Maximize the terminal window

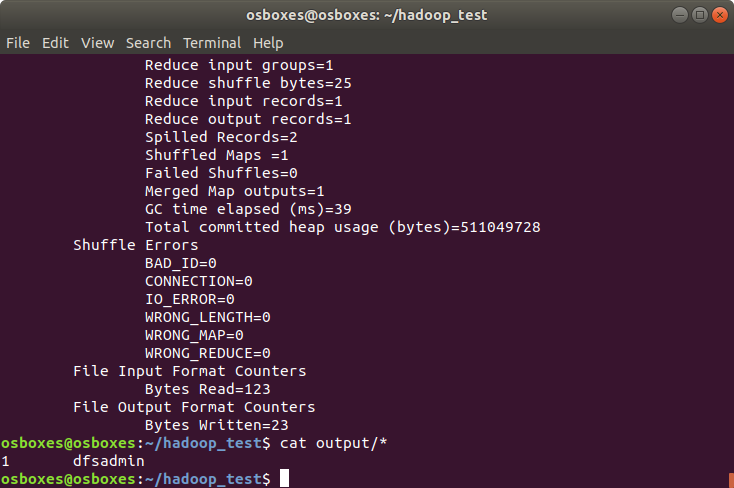(x=700, y=15)
